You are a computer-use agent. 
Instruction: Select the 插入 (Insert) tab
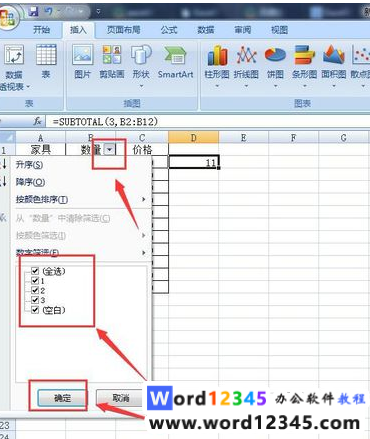click(x=78, y=30)
